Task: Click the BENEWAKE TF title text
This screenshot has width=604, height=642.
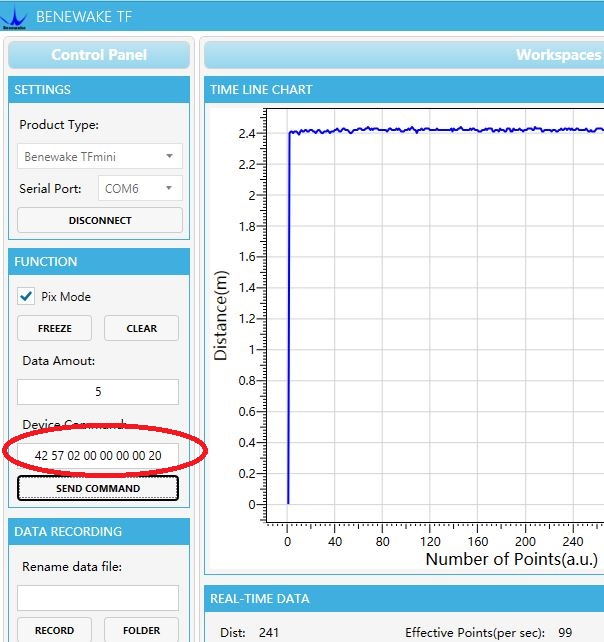Action: tap(84, 17)
